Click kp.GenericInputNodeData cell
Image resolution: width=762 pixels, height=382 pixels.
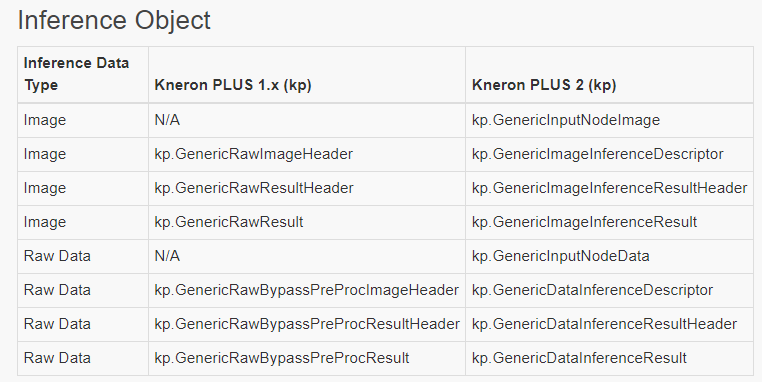click(x=560, y=256)
